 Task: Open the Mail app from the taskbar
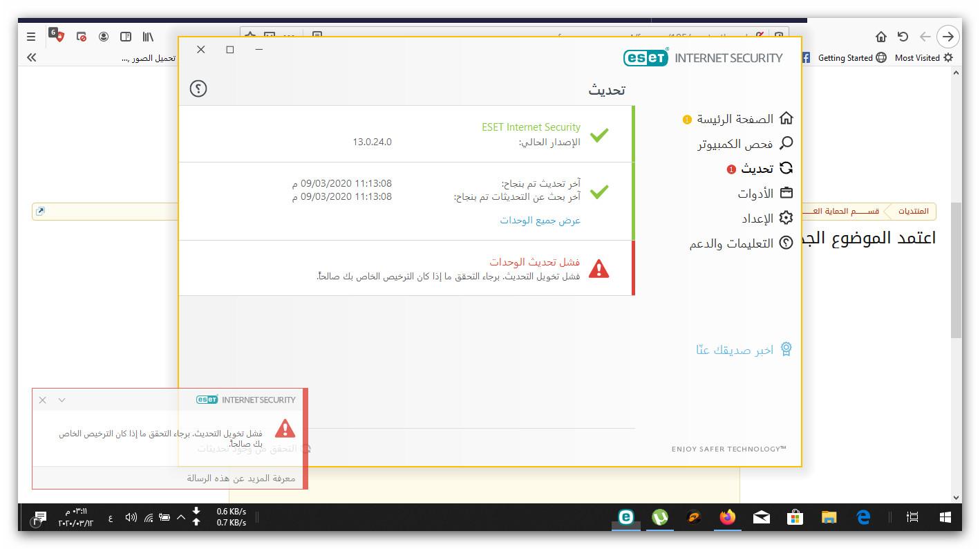(x=762, y=517)
